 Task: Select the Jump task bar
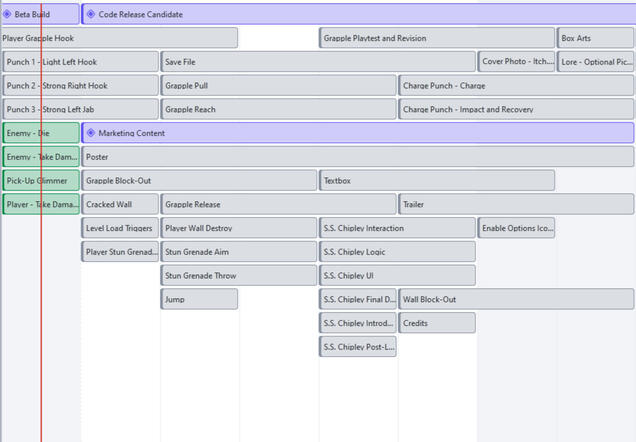199,299
